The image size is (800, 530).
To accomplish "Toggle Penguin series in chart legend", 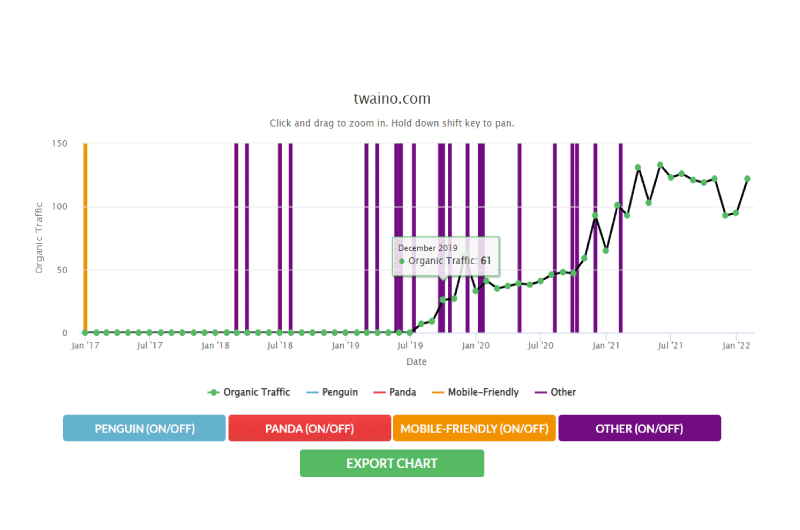I will (x=332, y=392).
